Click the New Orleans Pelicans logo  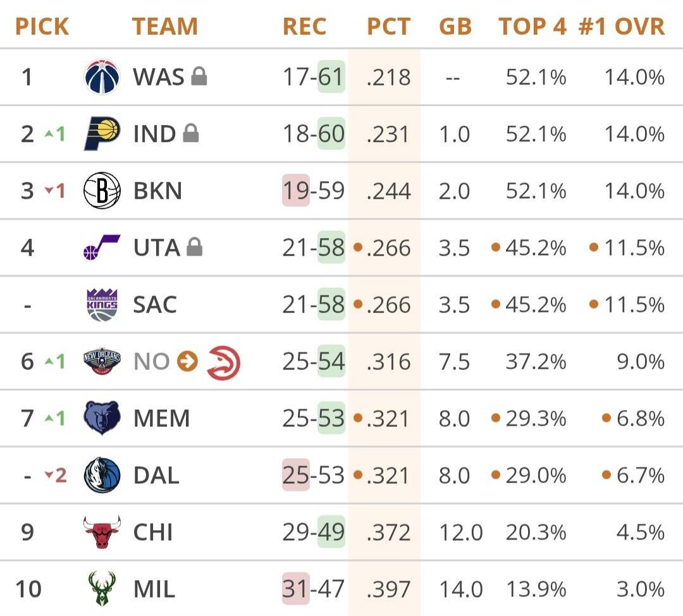coord(102,362)
